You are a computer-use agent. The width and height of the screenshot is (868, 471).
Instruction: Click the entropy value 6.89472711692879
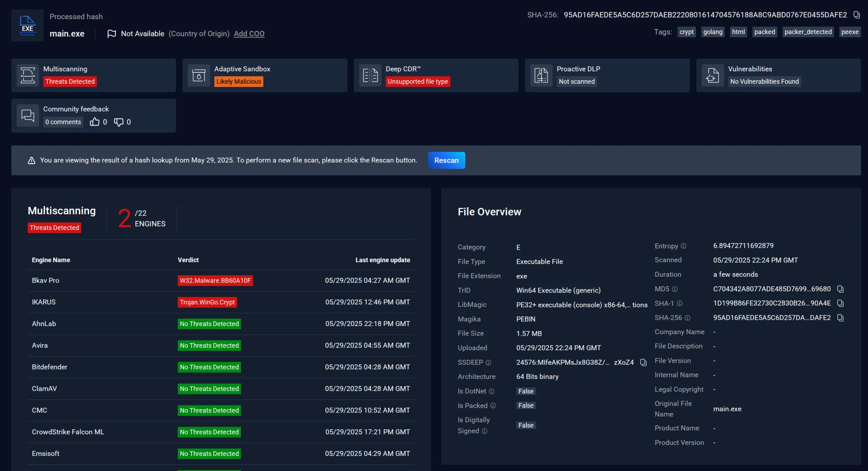(743, 246)
